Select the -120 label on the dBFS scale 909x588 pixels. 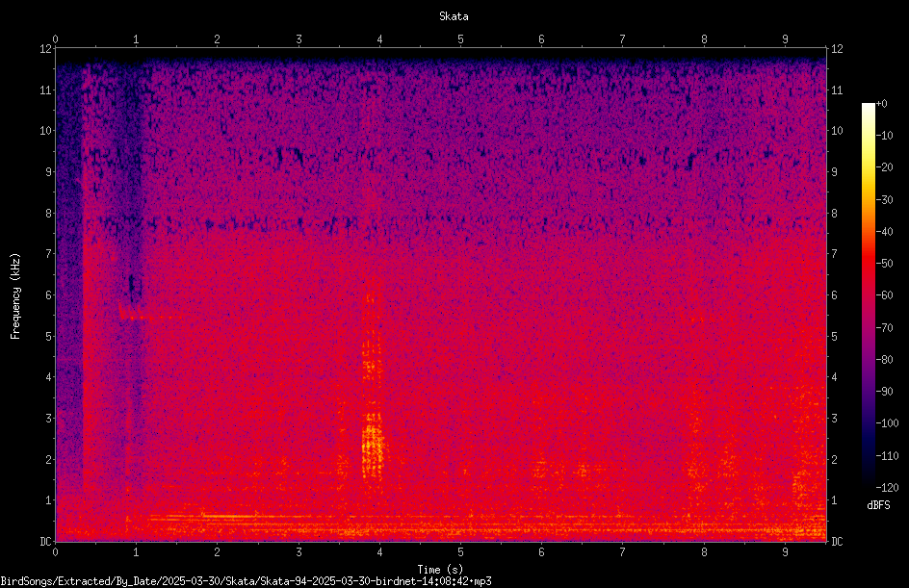click(x=887, y=488)
